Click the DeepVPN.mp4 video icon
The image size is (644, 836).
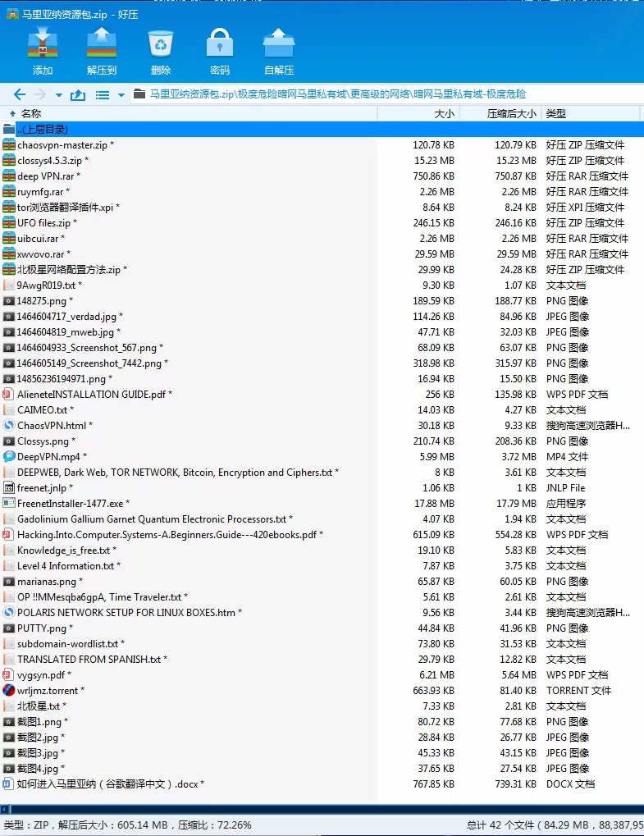tap(8, 456)
